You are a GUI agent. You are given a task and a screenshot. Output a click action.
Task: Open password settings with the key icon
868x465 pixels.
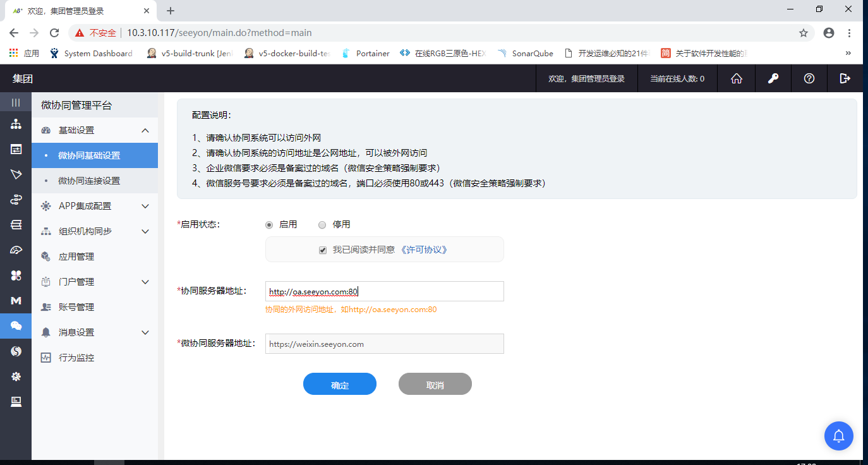pos(773,78)
